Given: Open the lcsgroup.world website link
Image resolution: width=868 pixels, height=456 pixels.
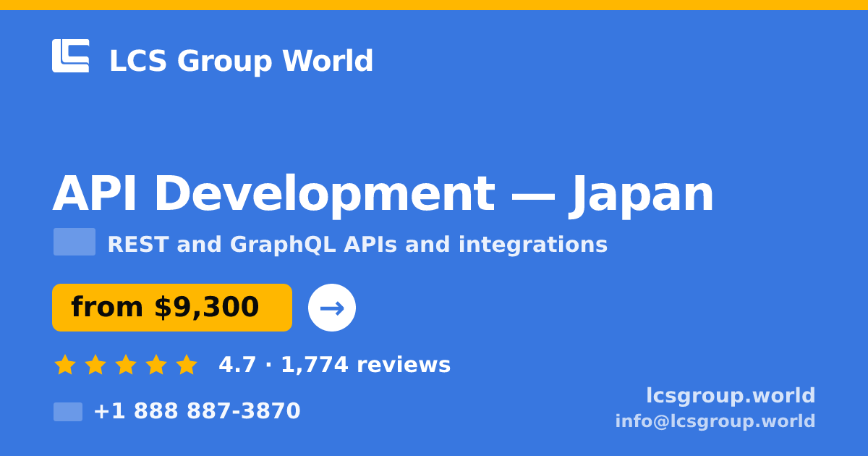Looking at the screenshot, I should 731,396.
